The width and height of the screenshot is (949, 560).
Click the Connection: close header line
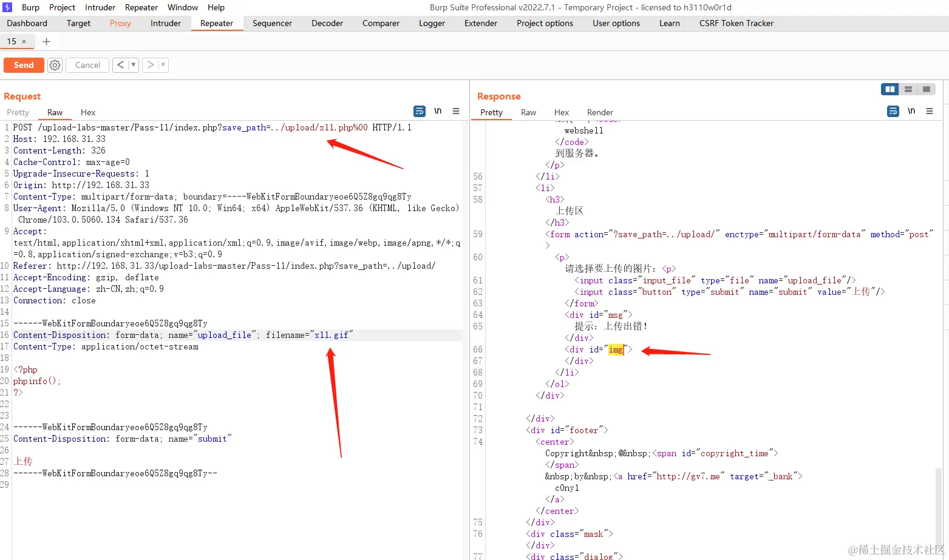[x=55, y=300]
